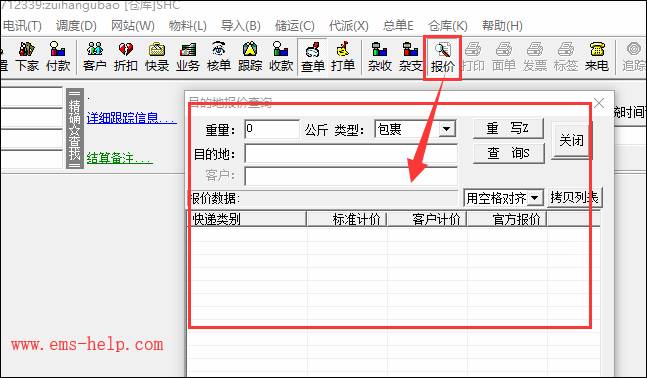
Task: Click the 跟踪 tracking icon
Action: 250,57
